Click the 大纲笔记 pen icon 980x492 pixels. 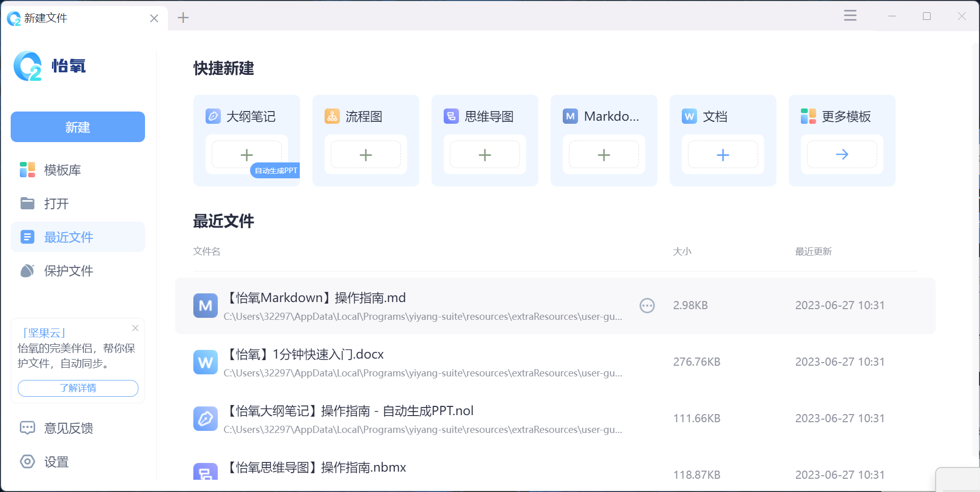click(x=213, y=116)
